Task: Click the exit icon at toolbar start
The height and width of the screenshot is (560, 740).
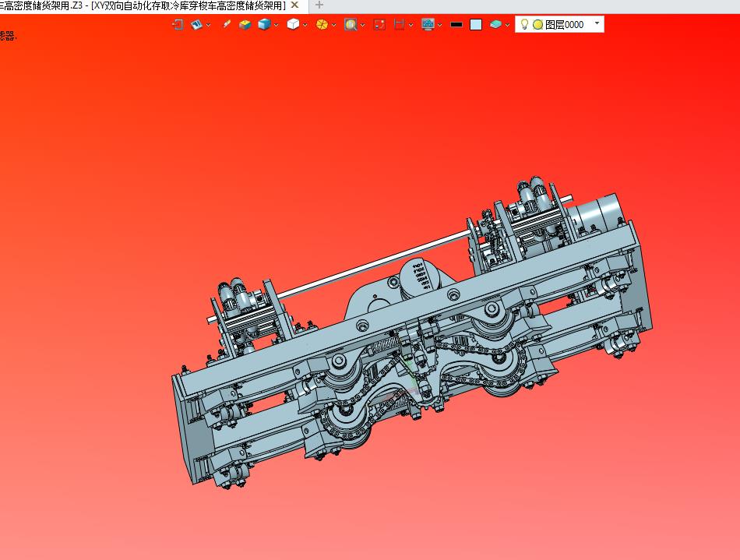Action: coord(178,24)
